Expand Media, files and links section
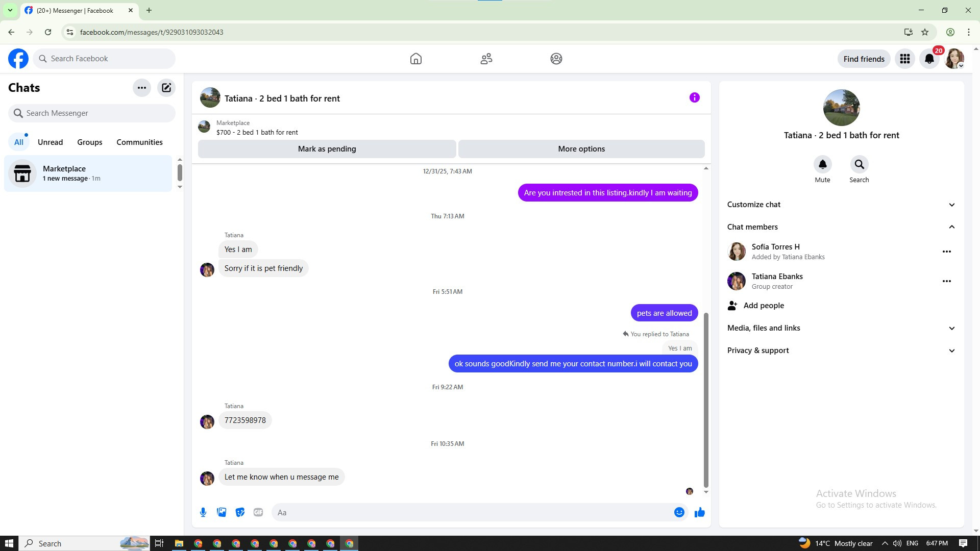Viewport: 980px width, 551px height. pyautogui.click(x=841, y=328)
